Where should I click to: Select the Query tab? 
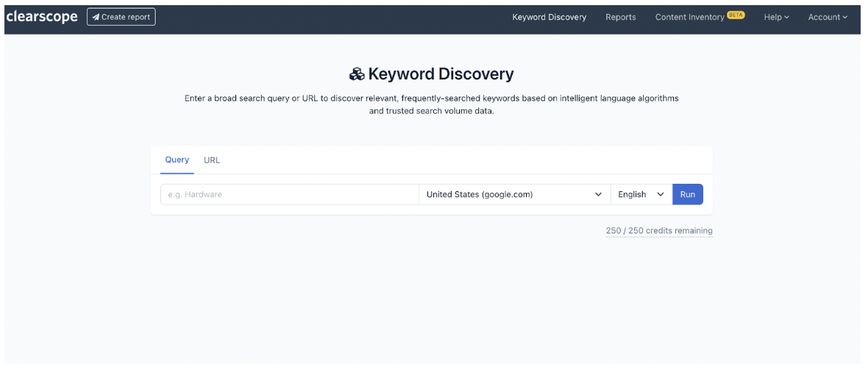pyautogui.click(x=177, y=160)
